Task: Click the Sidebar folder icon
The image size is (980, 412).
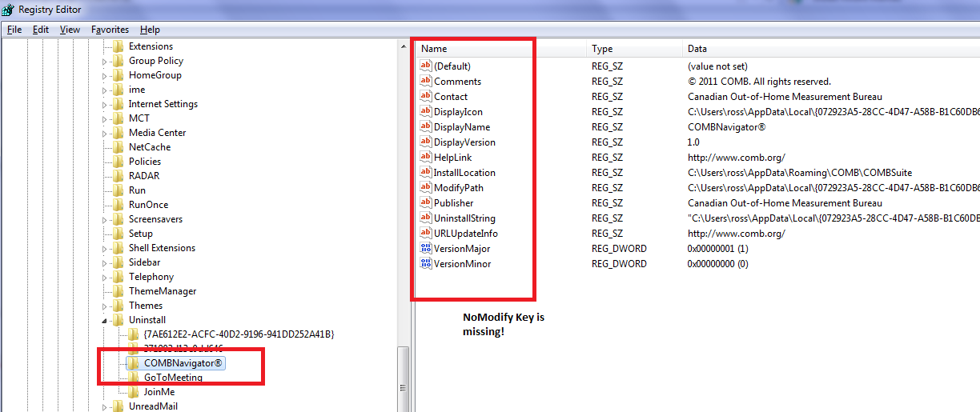Action: point(118,262)
